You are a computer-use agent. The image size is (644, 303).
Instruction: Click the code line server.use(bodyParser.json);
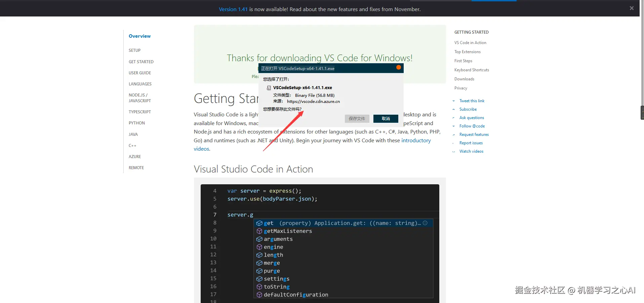(x=272, y=199)
